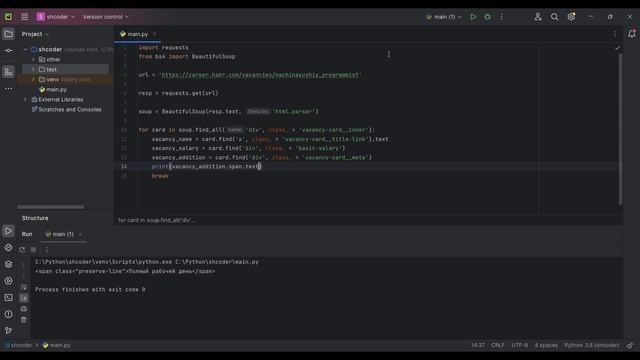The width and height of the screenshot is (640, 360).
Task: Click the project tree horizontal scrollbar
Action: (x=50, y=207)
